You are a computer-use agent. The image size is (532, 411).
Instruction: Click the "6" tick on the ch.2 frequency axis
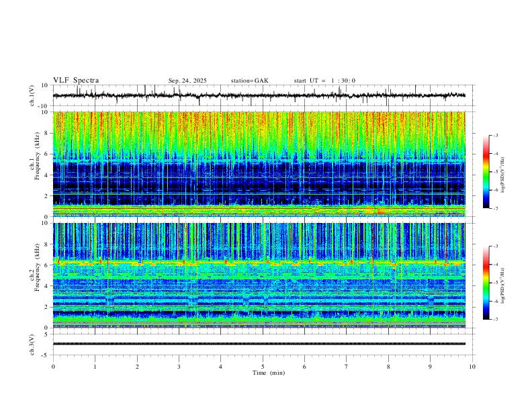click(47, 265)
